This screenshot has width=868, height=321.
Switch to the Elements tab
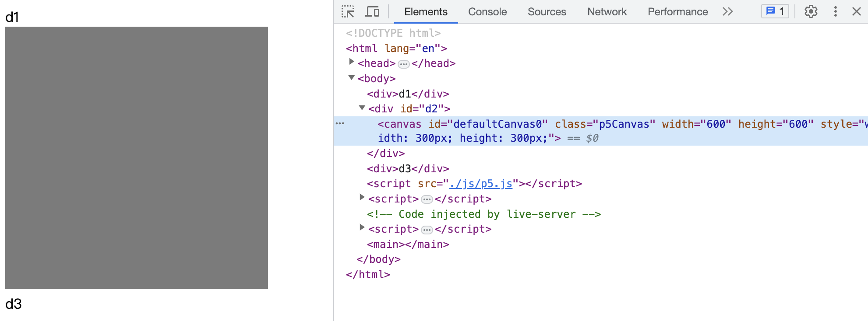point(426,12)
